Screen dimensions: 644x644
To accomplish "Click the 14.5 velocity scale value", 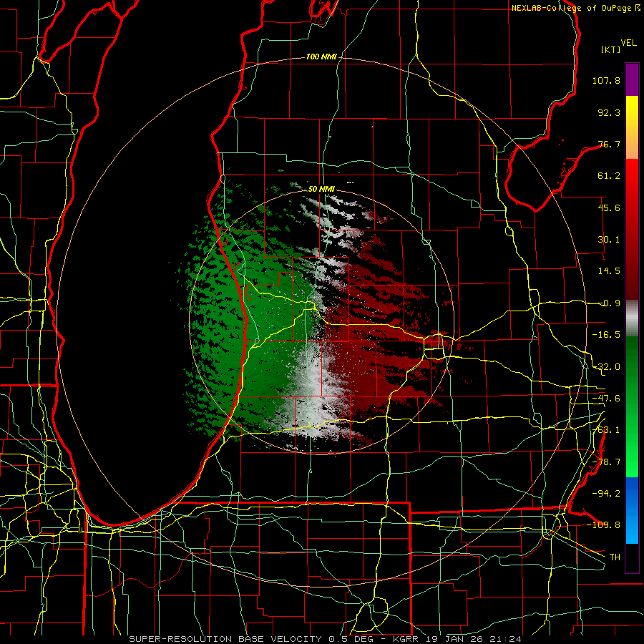I will coord(609,271).
